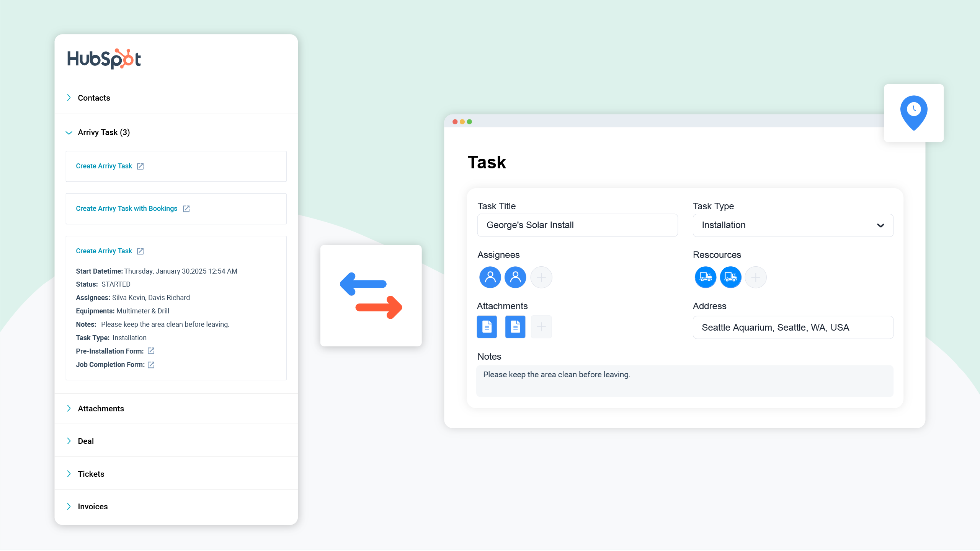The height and width of the screenshot is (551, 980).
Task: Click the Address field with Seattle Aquarium
Action: coord(793,328)
